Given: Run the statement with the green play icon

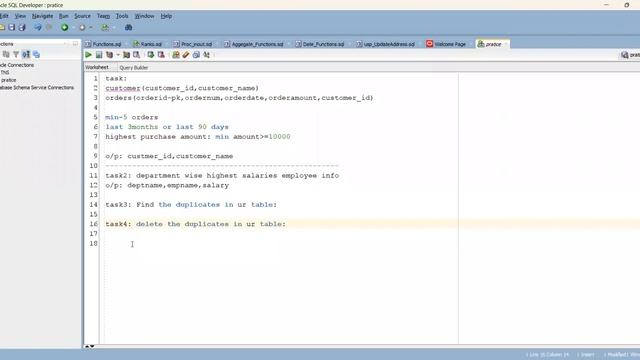Looking at the screenshot, I should coord(89,55).
